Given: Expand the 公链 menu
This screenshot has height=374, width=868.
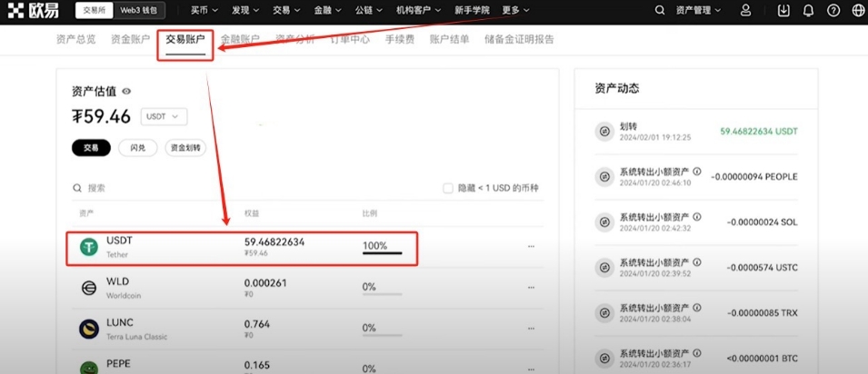Looking at the screenshot, I should click(368, 10).
